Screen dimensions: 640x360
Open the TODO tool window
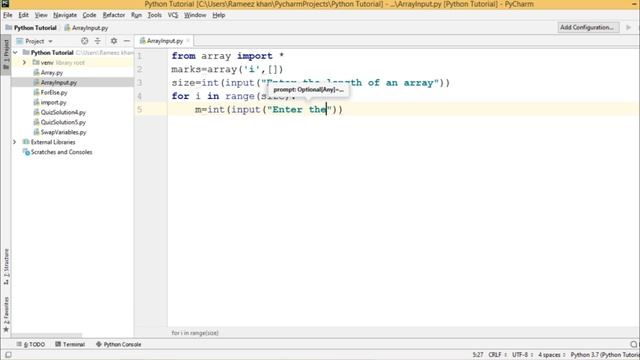click(x=31, y=344)
